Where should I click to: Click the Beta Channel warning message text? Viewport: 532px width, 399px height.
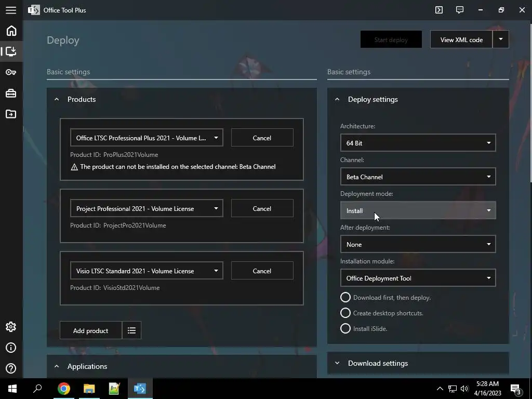178,167
